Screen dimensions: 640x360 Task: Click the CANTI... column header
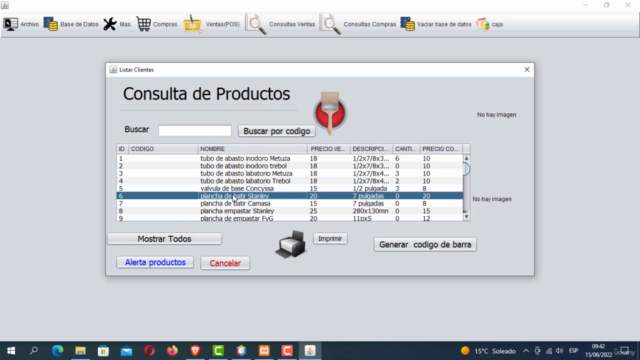pyautogui.click(x=406, y=149)
